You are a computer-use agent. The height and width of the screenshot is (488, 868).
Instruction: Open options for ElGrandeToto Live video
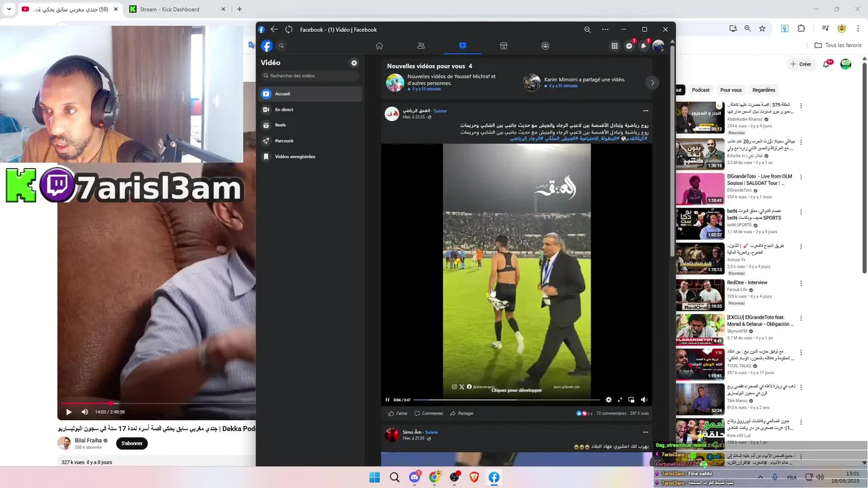pos(801,177)
